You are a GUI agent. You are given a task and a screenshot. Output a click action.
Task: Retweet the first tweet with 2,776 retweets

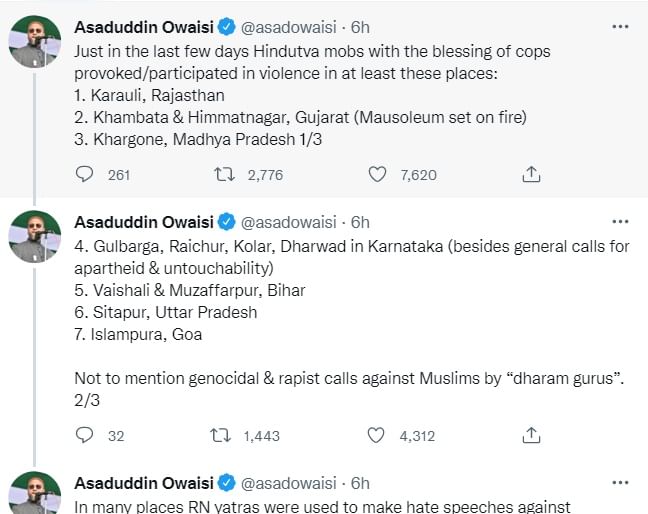(226, 174)
